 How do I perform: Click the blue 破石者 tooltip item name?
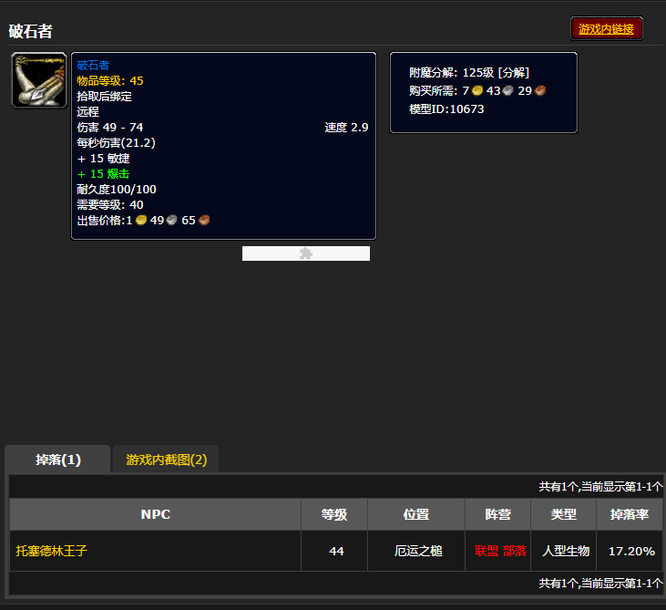pos(93,65)
